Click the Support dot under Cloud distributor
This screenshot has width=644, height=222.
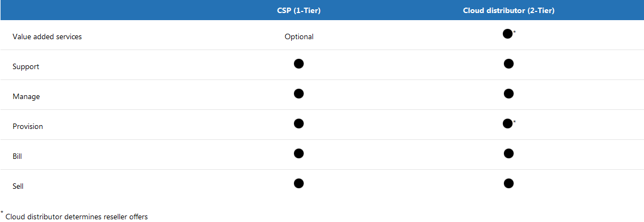tap(509, 64)
